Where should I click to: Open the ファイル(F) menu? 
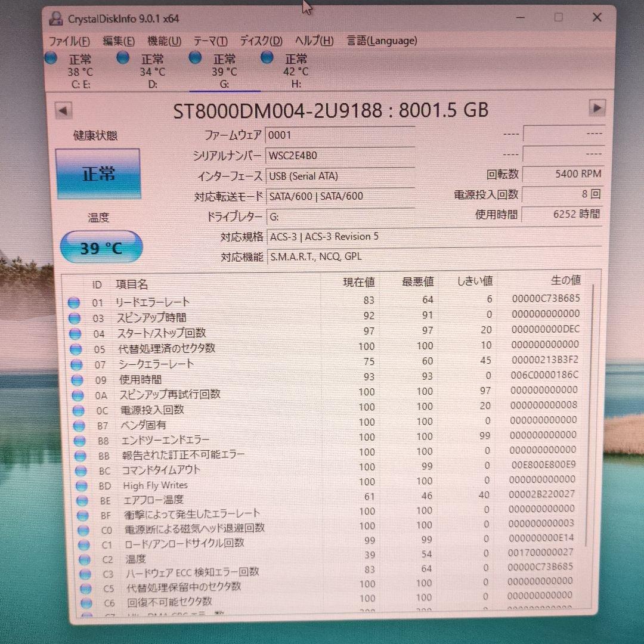click(69, 42)
